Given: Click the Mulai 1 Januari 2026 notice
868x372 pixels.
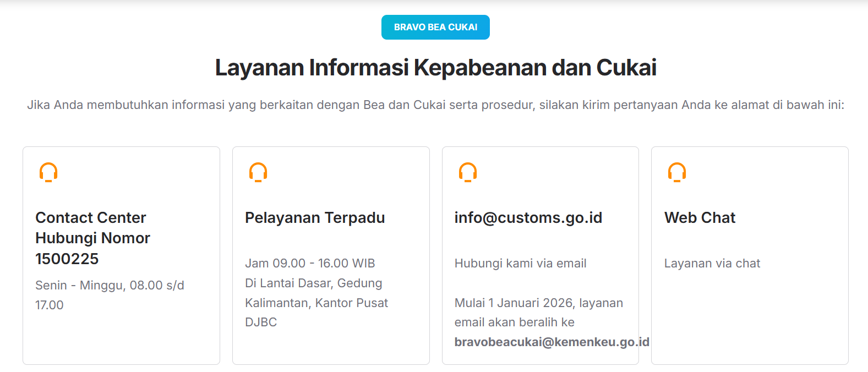Looking at the screenshot, I should click(538, 303).
